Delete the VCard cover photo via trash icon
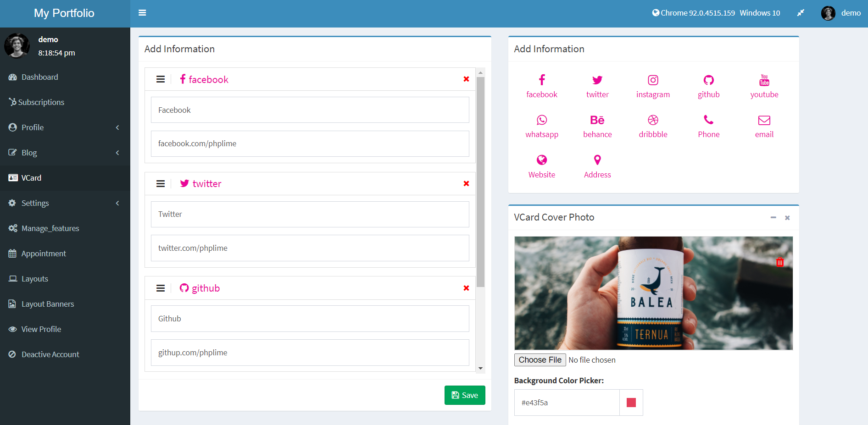Screen dimensions: 868x425 780,262
